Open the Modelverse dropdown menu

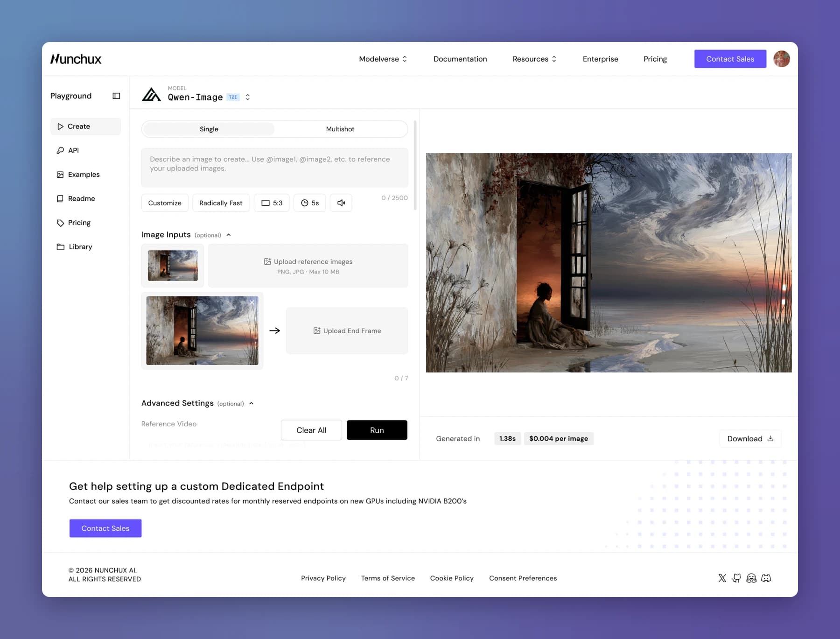pos(383,59)
